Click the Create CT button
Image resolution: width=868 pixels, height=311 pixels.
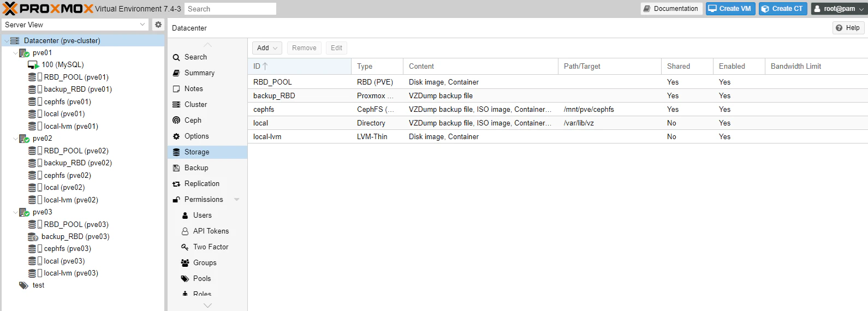[783, 9]
